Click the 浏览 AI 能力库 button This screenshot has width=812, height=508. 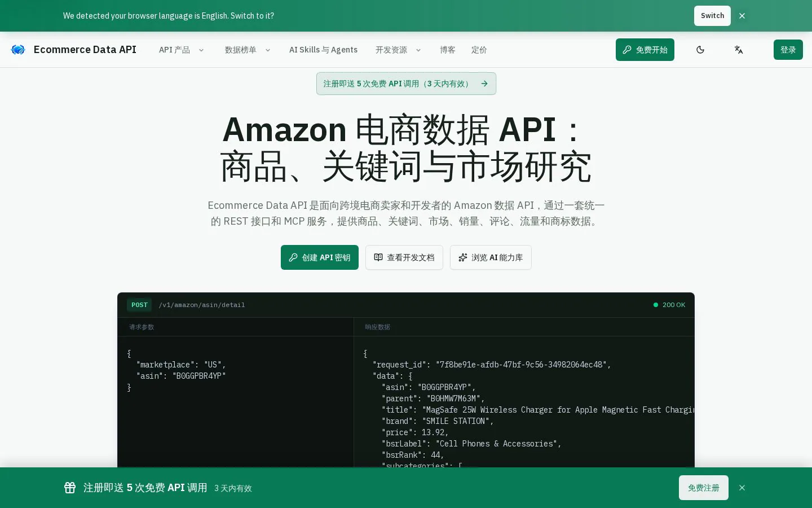tap(491, 257)
